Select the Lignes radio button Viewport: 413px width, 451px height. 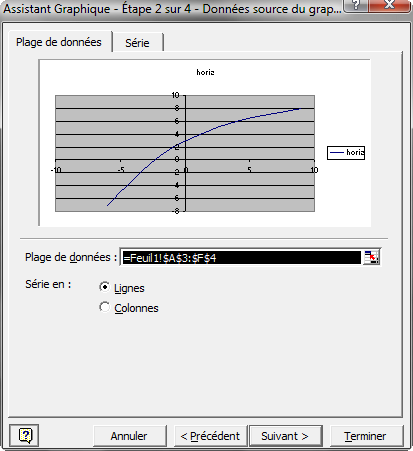[x=105, y=287]
